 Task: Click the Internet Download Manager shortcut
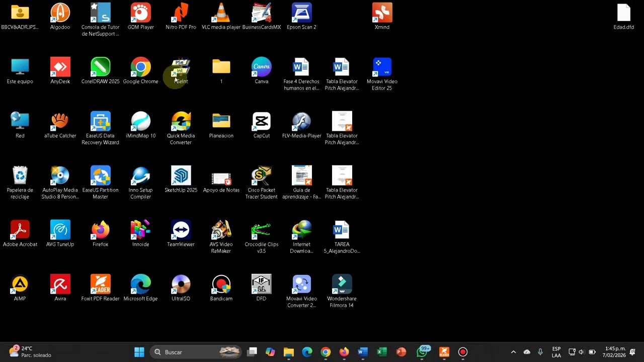tap(301, 230)
